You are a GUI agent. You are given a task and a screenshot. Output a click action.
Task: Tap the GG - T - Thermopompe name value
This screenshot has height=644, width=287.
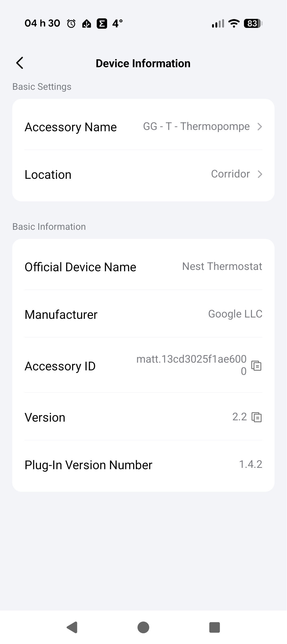click(x=196, y=126)
